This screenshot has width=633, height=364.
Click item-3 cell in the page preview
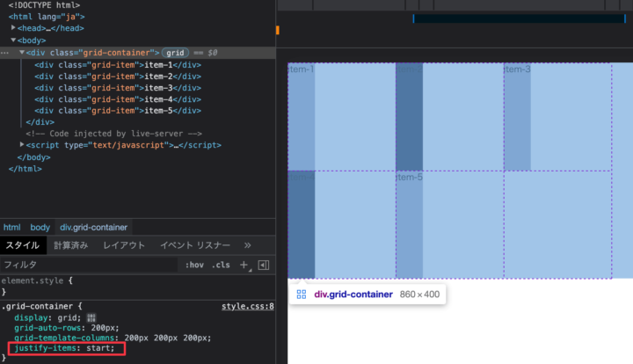518,117
